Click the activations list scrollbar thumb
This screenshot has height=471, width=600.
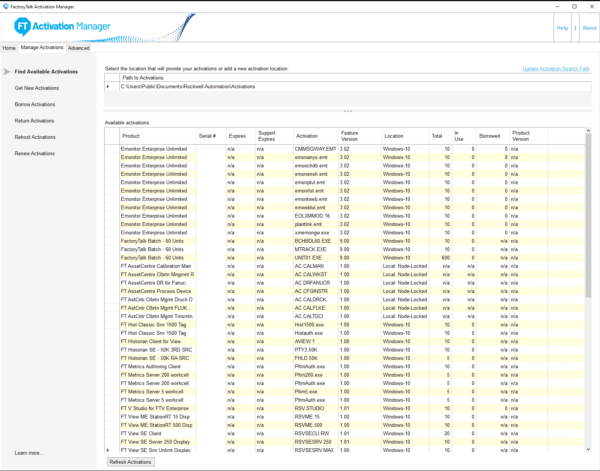pos(588,215)
